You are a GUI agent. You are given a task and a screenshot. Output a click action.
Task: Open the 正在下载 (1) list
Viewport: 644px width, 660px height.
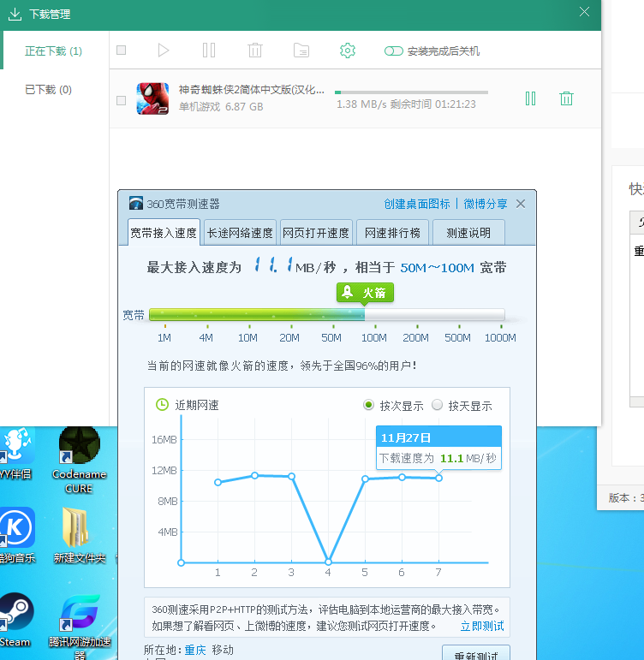(x=53, y=51)
